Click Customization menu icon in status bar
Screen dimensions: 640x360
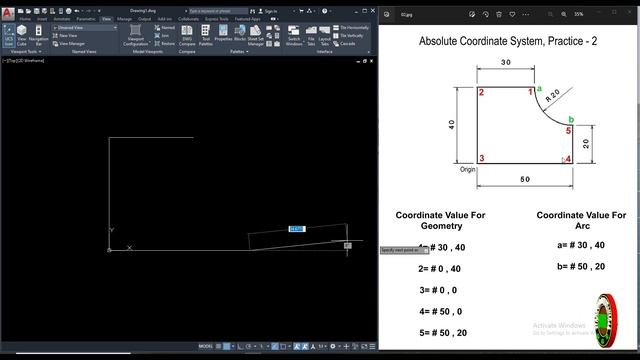[372, 346]
